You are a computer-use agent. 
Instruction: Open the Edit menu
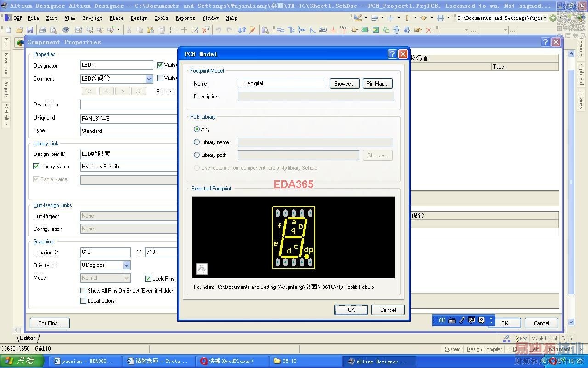click(x=52, y=18)
